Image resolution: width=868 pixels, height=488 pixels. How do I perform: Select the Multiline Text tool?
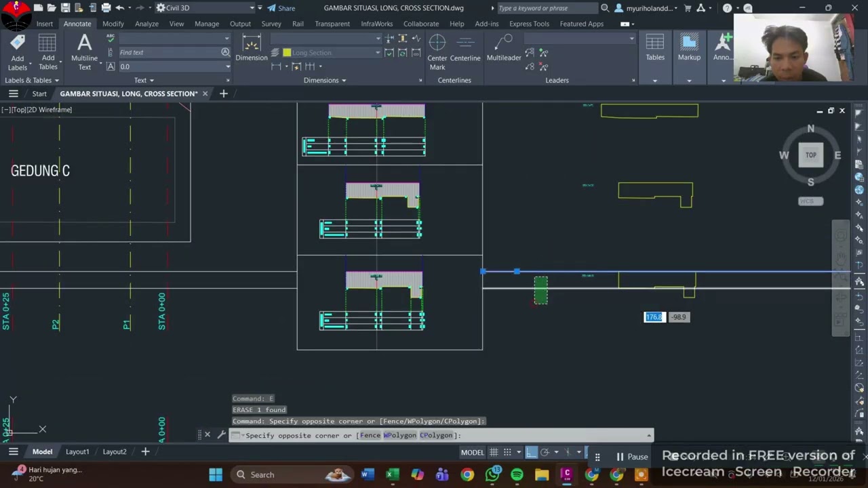click(84, 53)
